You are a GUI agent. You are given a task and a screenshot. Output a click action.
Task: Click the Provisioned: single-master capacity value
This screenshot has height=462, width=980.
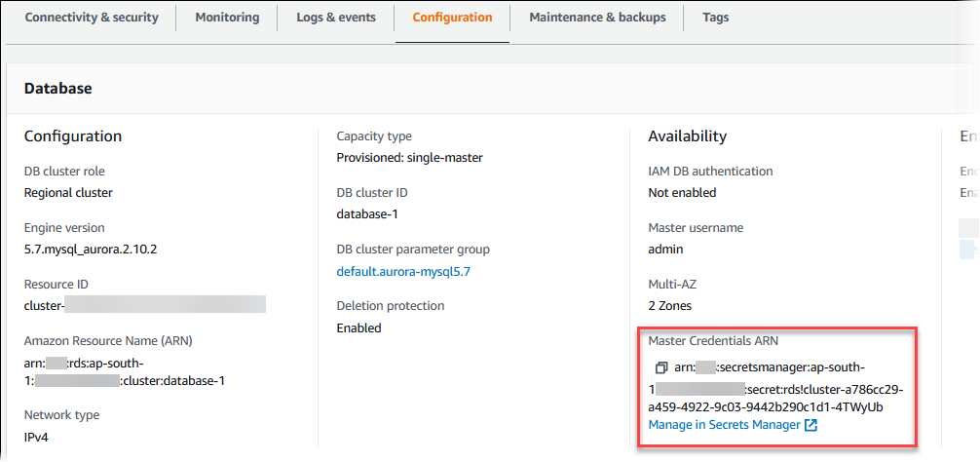[x=409, y=158]
